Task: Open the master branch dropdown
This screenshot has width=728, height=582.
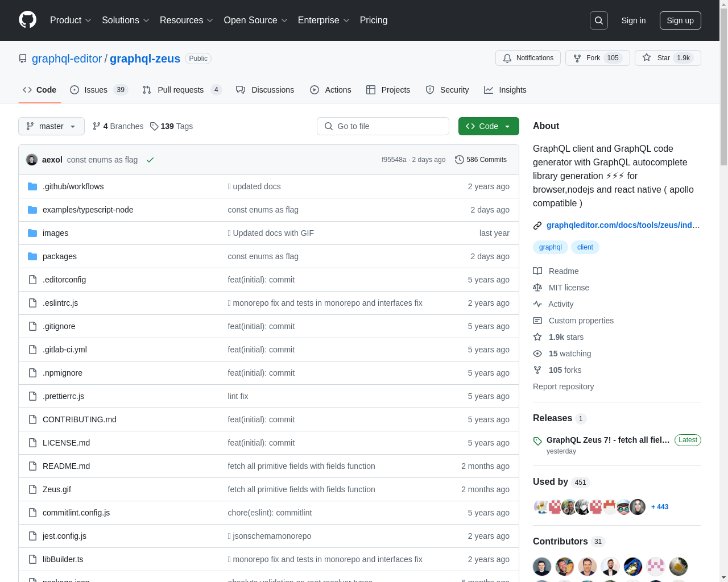Action: pos(51,126)
